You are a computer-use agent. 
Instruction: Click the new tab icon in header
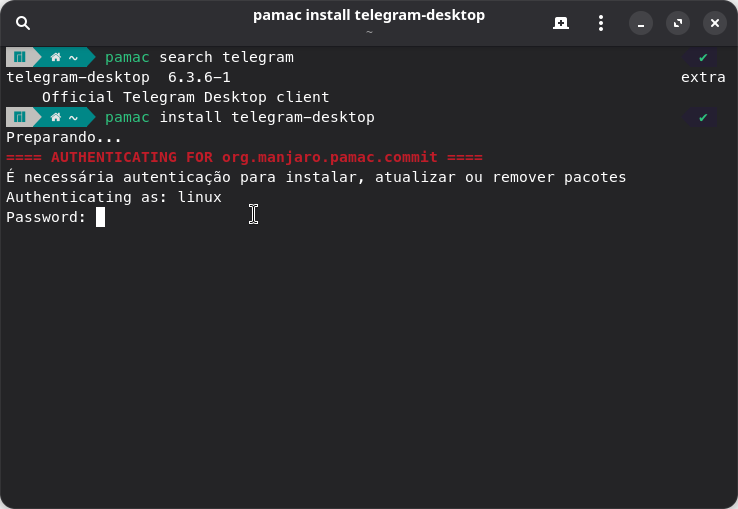[x=561, y=23]
